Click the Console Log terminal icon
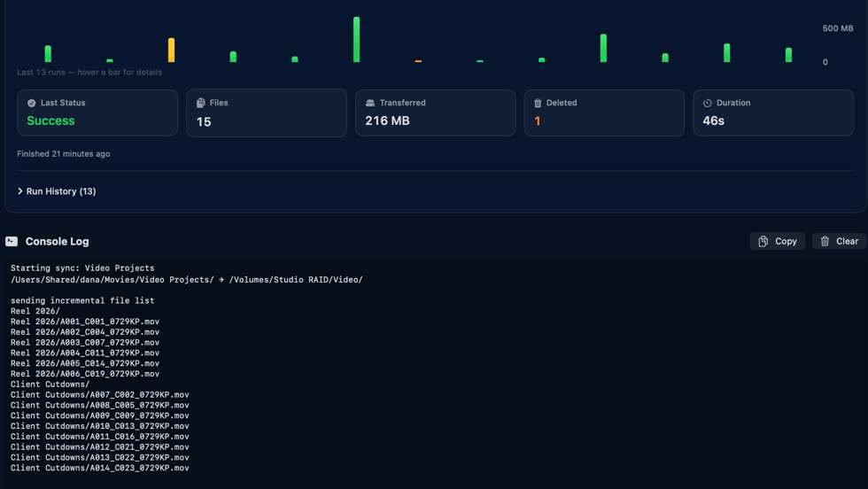Screen dimensions: 868x489 (x=12, y=241)
